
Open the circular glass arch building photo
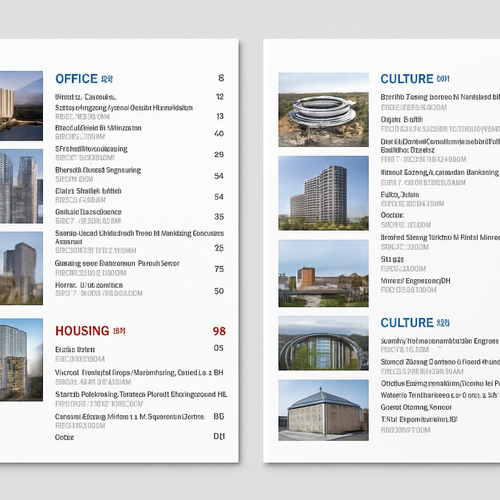click(323, 343)
